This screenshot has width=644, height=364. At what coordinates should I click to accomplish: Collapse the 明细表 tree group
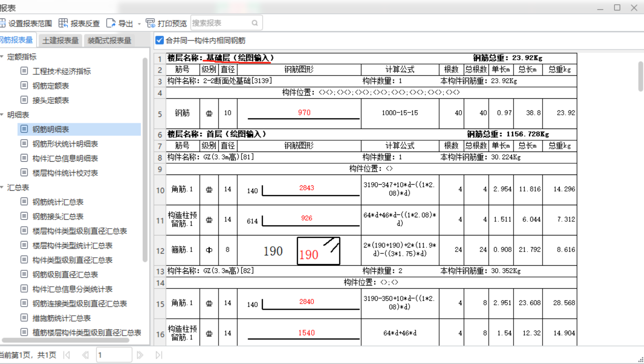pos(2,114)
